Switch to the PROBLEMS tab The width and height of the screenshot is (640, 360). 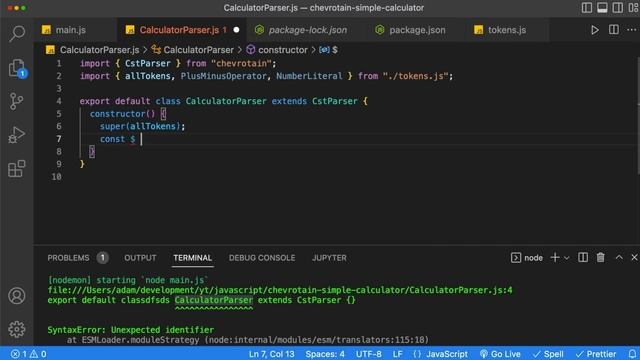68,258
